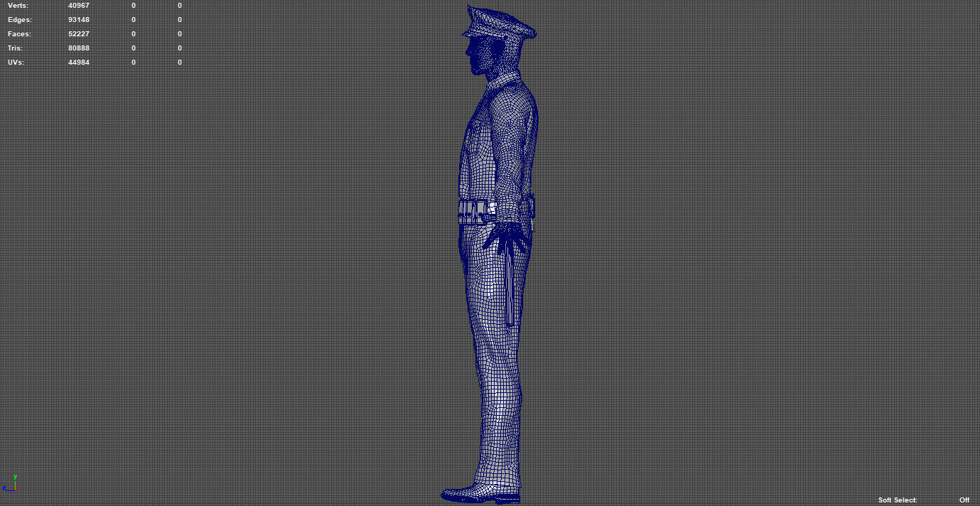
Task: Select the officer's peaked cap mesh
Action: (x=499, y=22)
